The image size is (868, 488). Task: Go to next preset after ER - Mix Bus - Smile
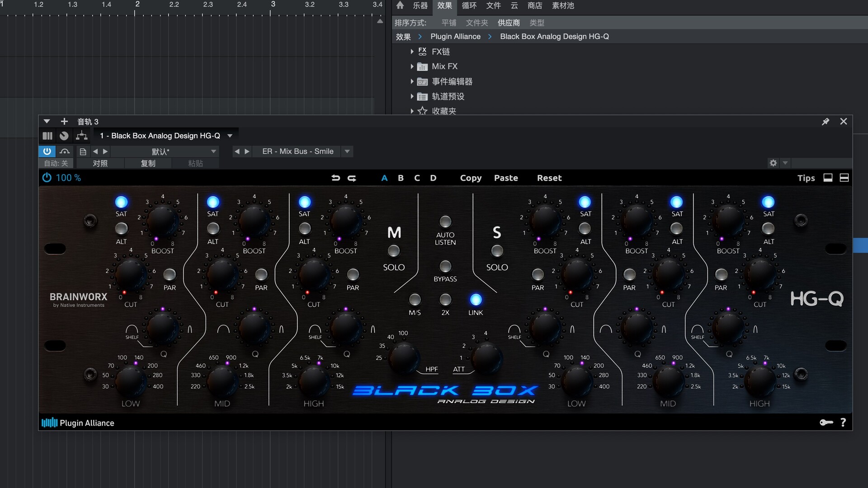(247, 151)
